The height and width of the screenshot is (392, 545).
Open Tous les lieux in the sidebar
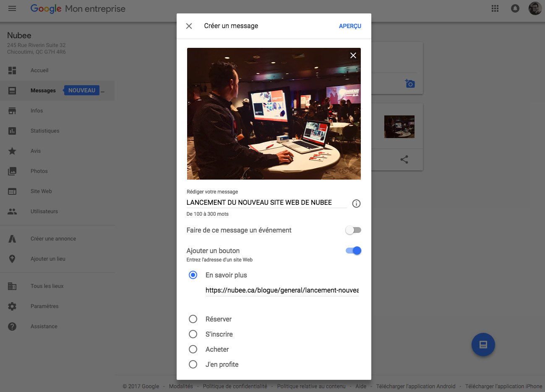coord(47,286)
